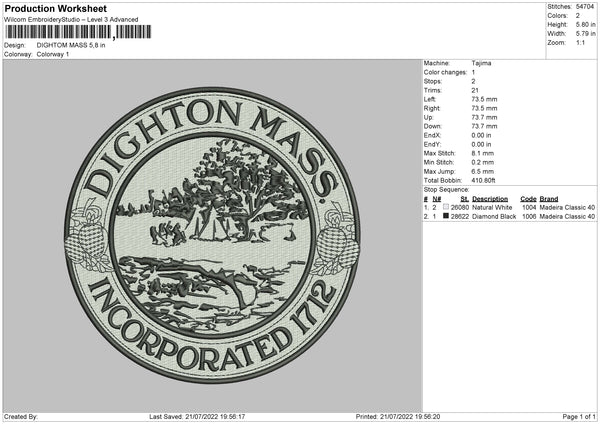The image size is (600, 424).
Task: Click the Min Stitch value '0.2 mm'
Action: click(483, 162)
